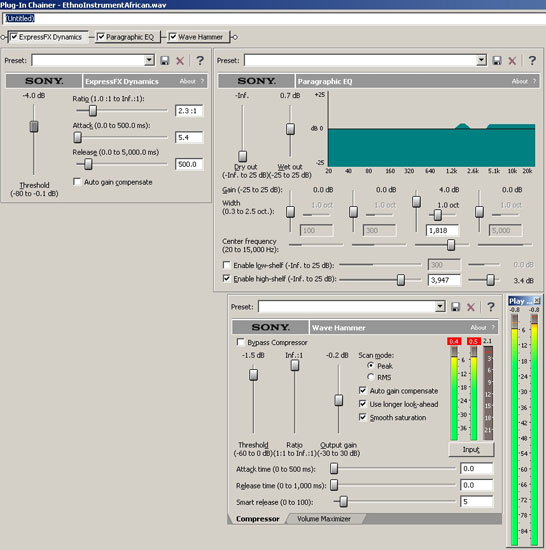Image resolution: width=546 pixels, height=550 pixels.
Task: Click the Sony logo in ExpressFX Dynamics
Action: click(x=44, y=81)
